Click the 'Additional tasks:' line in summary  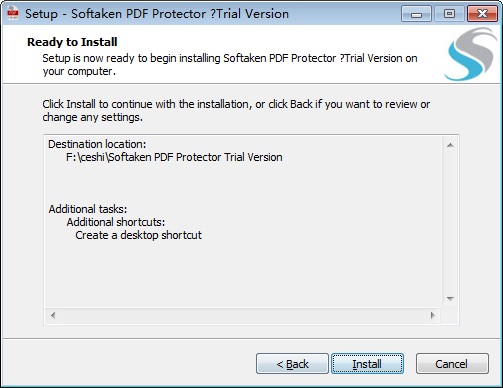pyautogui.click(x=88, y=209)
